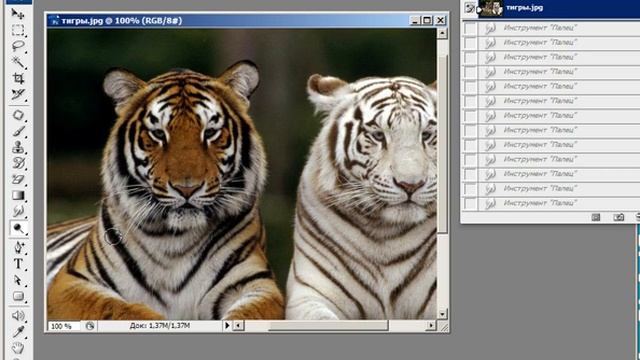Select the Rectangular Marquee tool
Screen dimensions: 640x360
click(18, 30)
